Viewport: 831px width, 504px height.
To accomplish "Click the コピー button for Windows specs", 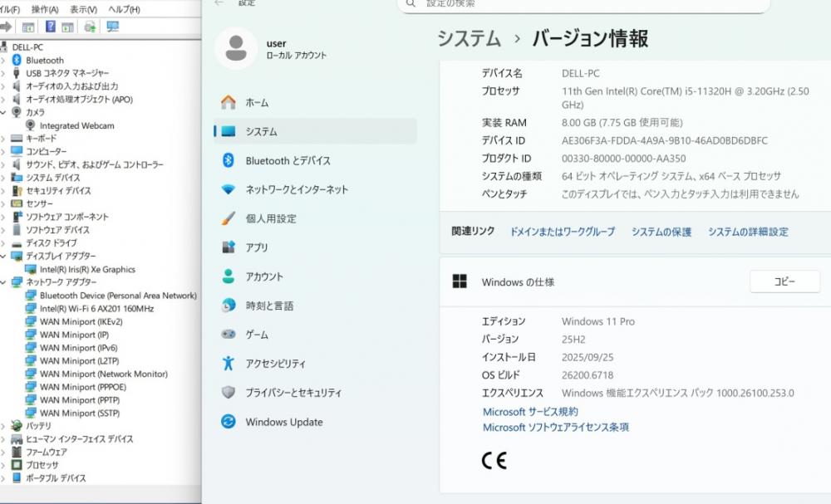I will 784,281.
